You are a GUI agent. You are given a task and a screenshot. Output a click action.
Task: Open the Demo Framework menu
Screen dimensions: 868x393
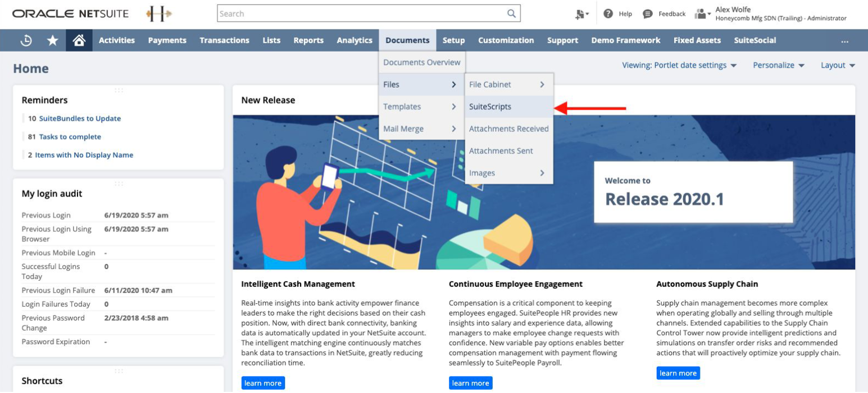coord(626,40)
